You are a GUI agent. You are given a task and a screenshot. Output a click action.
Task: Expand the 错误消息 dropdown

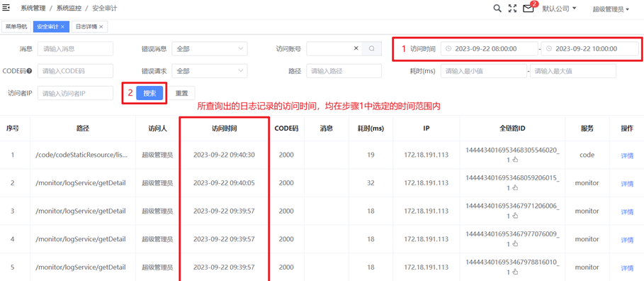[210, 48]
